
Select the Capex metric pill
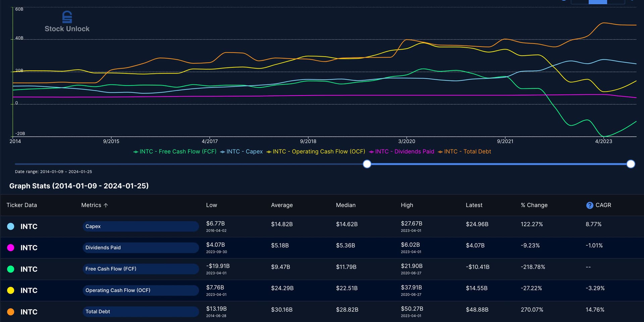tap(141, 226)
